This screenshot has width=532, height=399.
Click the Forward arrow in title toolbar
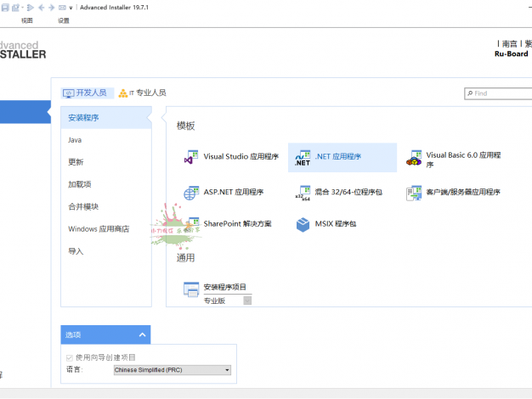[51, 7]
